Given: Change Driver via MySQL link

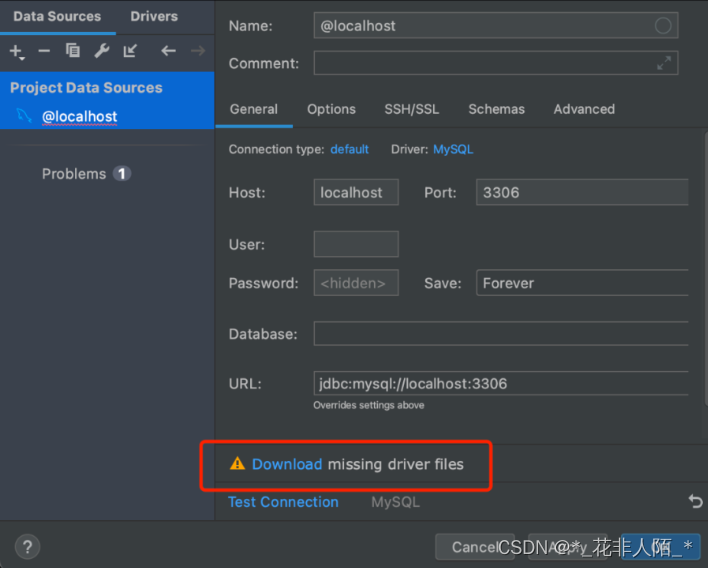Looking at the screenshot, I should [453, 149].
